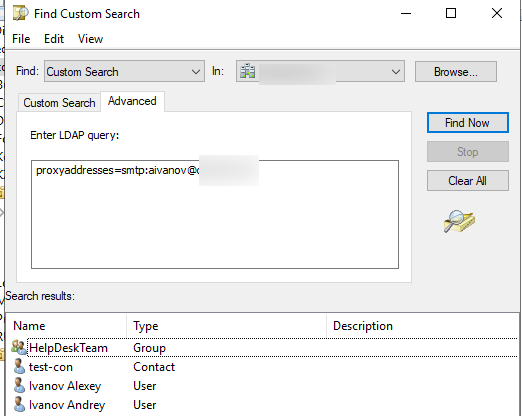Click the Browse... button

pos(456,71)
